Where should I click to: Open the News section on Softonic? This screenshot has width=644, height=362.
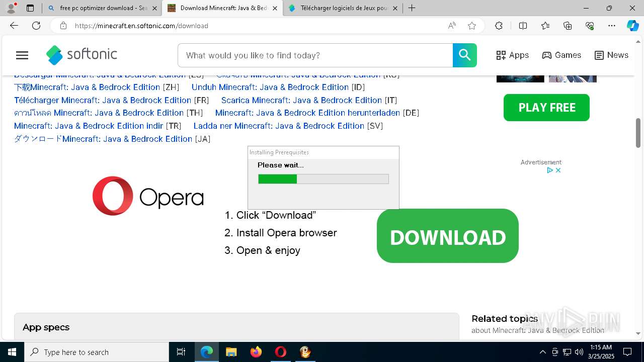(x=611, y=55)
